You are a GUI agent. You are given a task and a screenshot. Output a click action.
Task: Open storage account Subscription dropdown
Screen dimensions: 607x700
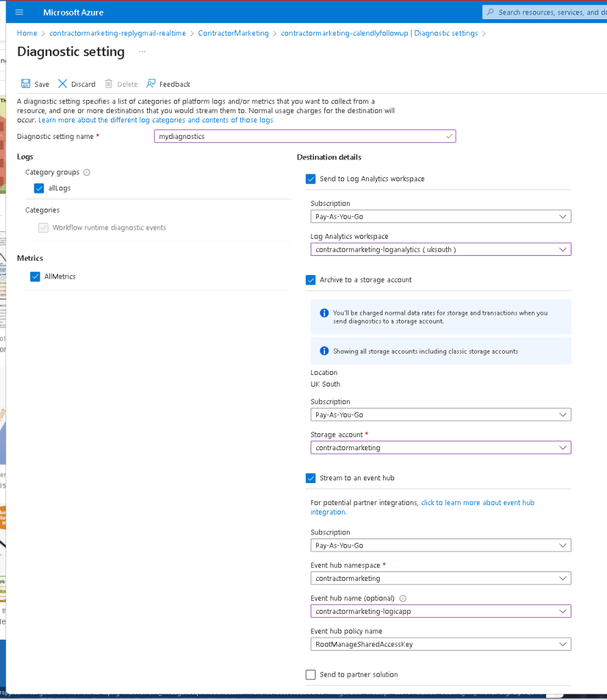pos(441,415)
